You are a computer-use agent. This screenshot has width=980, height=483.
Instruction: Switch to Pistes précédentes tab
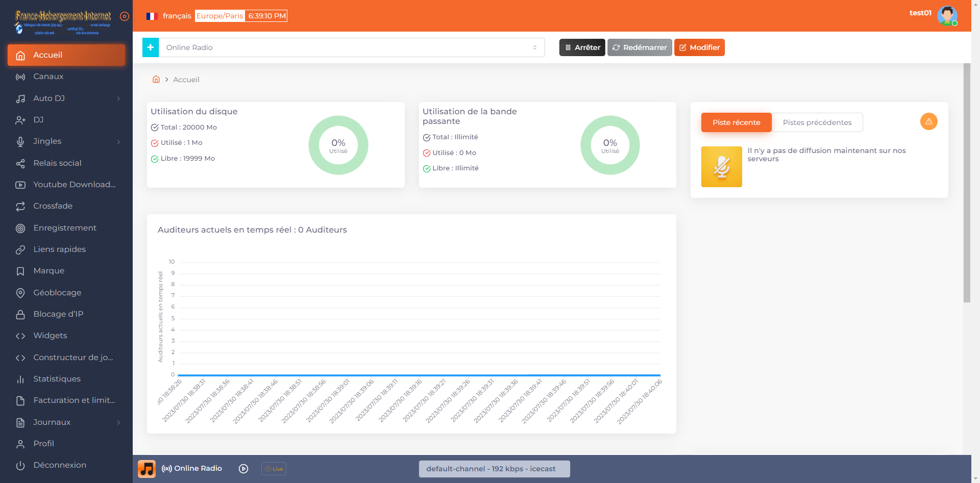(x=817, y=122)
